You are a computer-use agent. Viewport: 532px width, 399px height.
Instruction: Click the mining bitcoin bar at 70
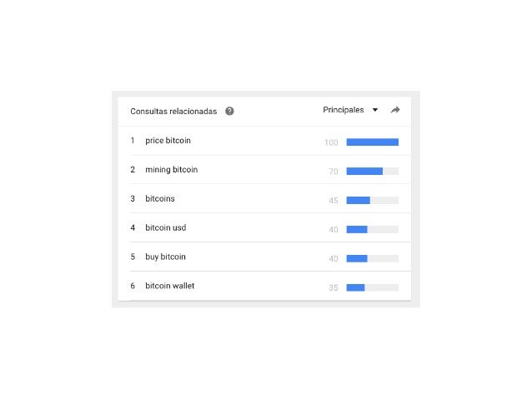pos(364,171)
